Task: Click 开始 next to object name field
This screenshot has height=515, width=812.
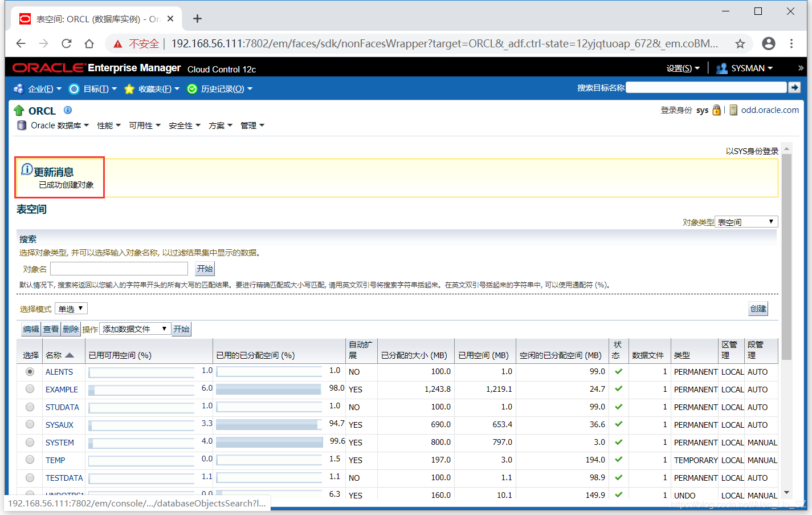Action: coord(205,269)
